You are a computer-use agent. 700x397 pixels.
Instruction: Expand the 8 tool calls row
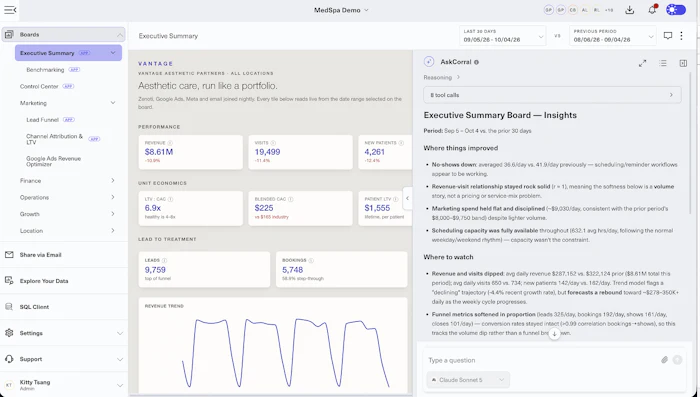click(552, 95)
